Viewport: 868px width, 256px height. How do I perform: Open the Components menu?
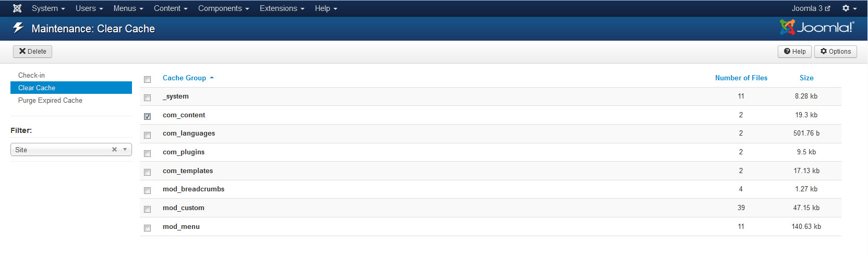223,8
